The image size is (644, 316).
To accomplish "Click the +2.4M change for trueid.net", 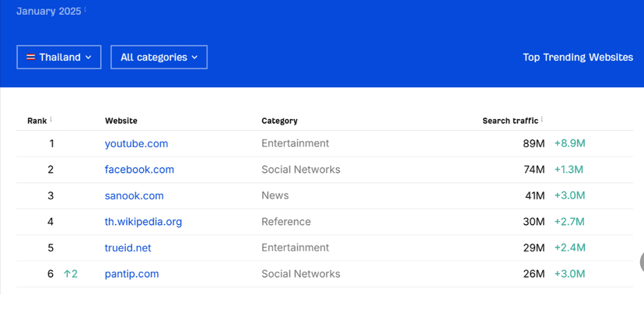I will pos(569,248).
